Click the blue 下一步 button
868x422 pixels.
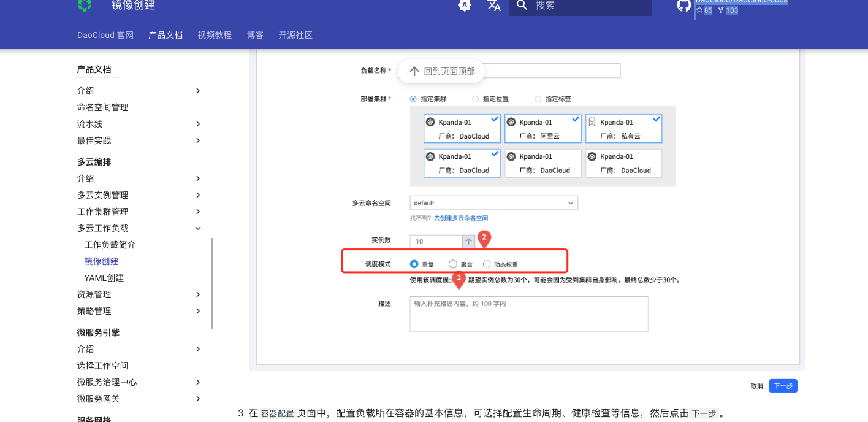(x=783, y=386)
